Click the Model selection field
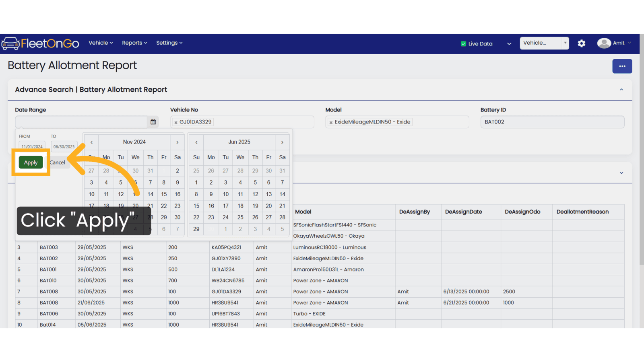This screenshot has height=362, width=644. (397, 122)
